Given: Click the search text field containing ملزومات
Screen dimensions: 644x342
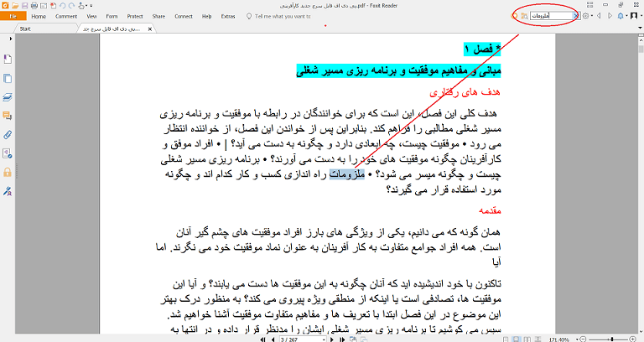Looking at the screenshot, I should [552, 16].
